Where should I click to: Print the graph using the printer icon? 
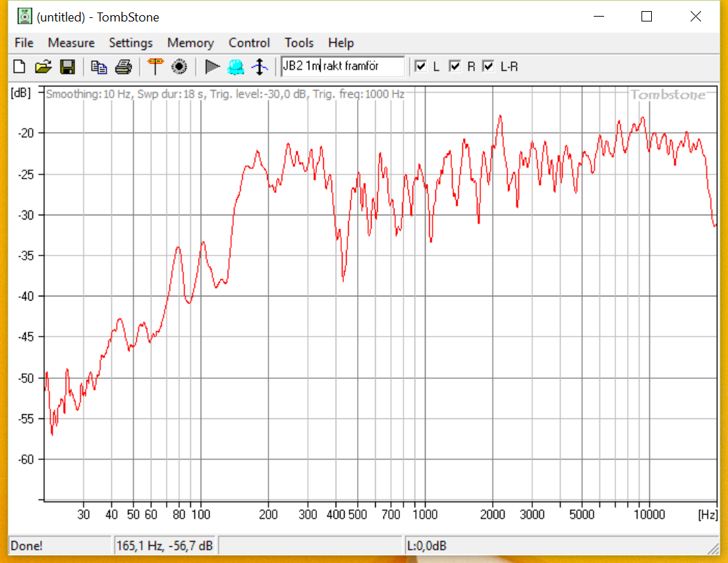pyautogui.click(x=123, y=67)
